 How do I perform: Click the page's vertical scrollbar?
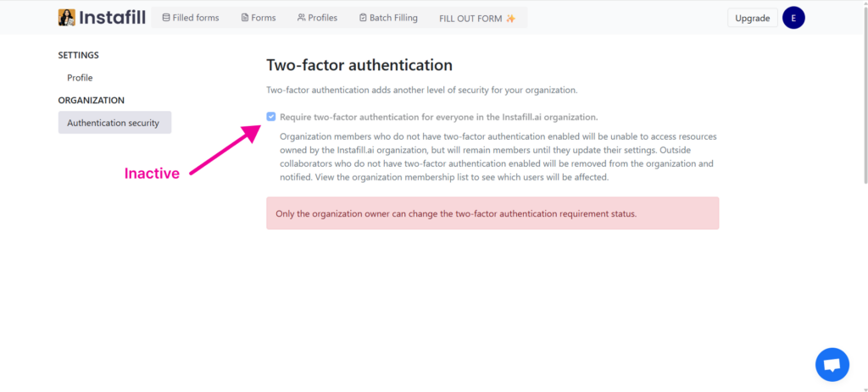[864, 93]
